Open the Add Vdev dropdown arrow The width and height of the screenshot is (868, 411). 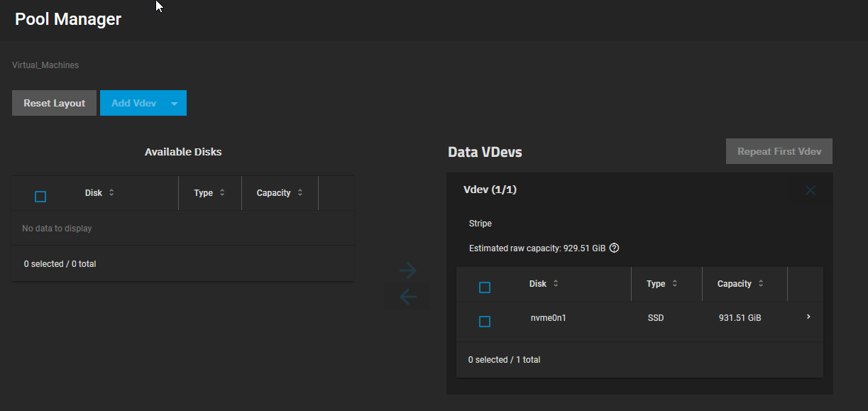(175, 104)
